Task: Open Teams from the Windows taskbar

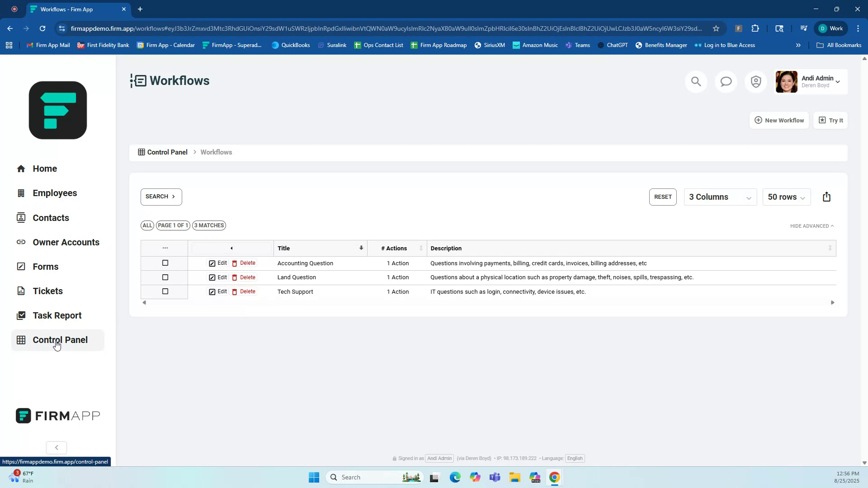Action: 495,477
